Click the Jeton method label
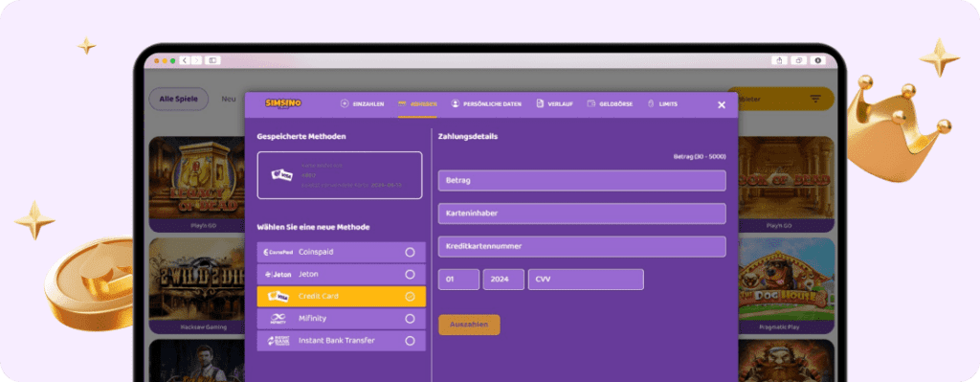This screenshot has height=382, width=980. (x=308, y=275)
